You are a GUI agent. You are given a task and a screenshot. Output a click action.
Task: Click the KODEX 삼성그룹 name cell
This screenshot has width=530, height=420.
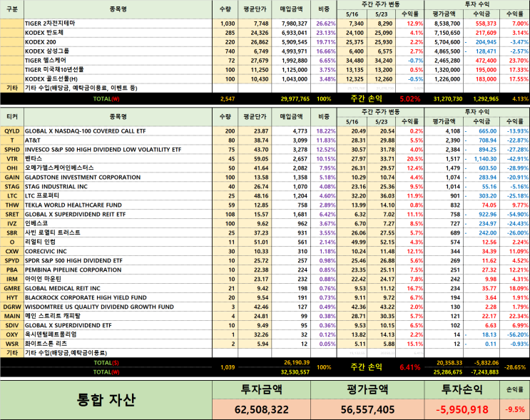118,51
